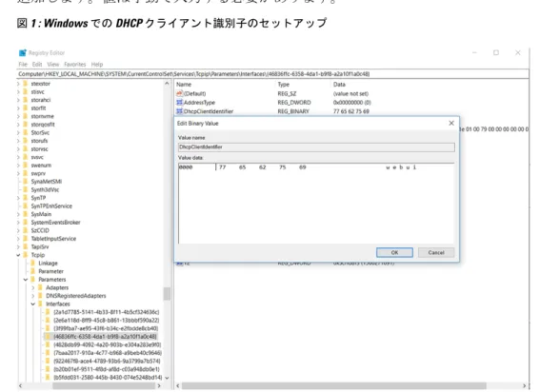Expand the stisvc tree node
540x392 pixels.
(19, 92)
